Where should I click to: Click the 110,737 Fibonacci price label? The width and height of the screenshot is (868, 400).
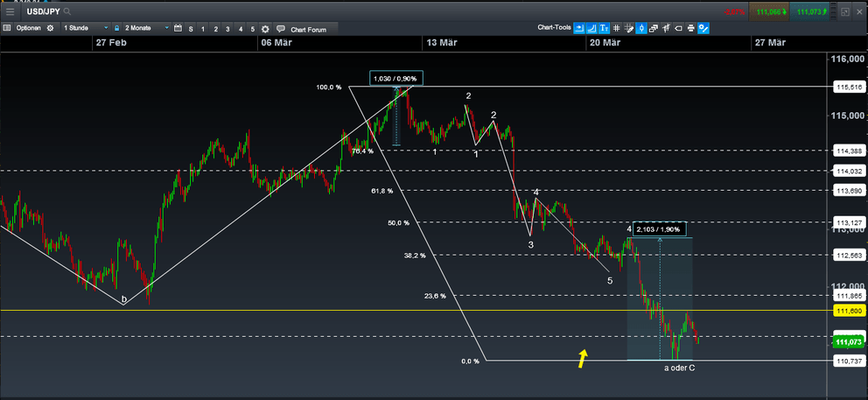point(849,361)
